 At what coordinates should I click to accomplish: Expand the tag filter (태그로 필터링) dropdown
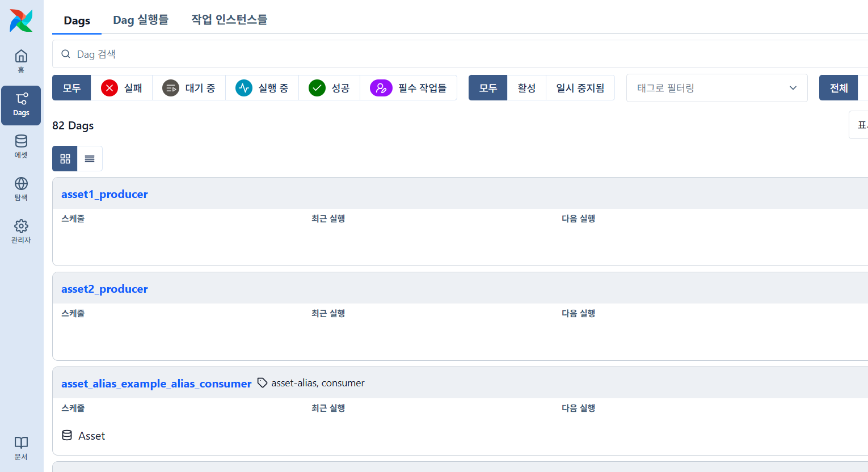pos(709,88)
